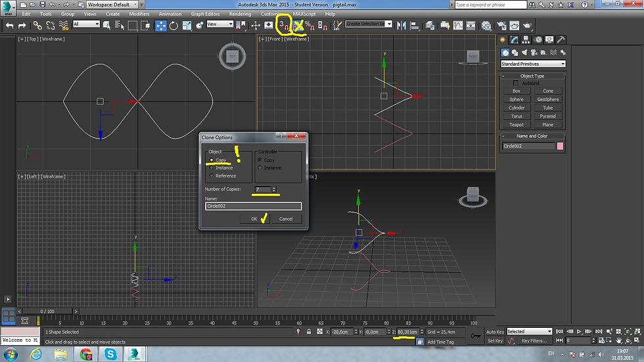Viewport: 644px width, 362px height.
Task: Select the Copy radio in Controller group
Action: (260, 160)
